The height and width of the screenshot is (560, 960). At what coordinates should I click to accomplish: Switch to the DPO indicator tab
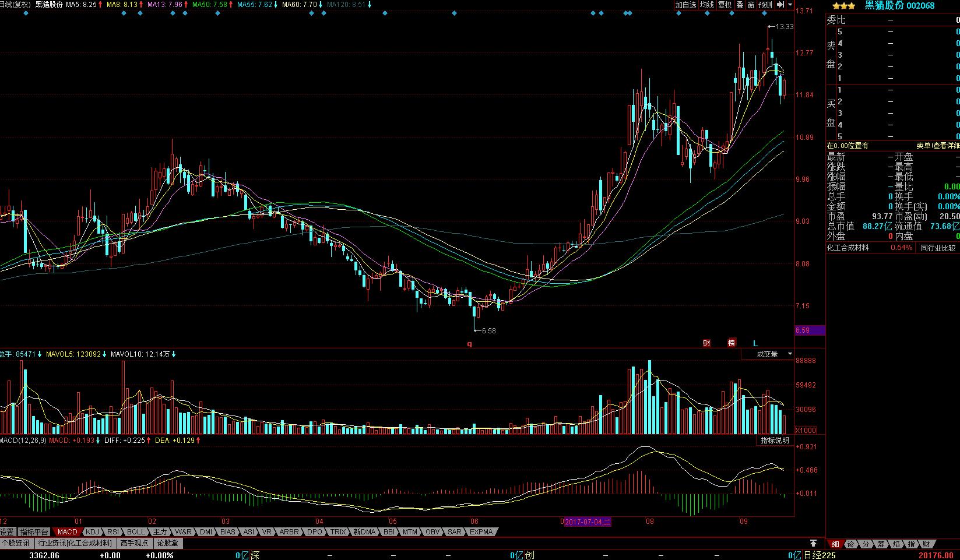click(x=315, y=532)
